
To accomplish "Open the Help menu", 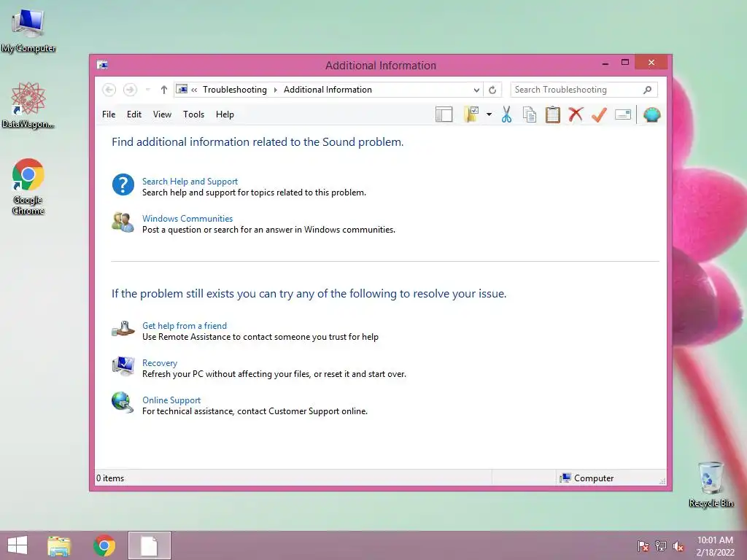I will 225,114.
